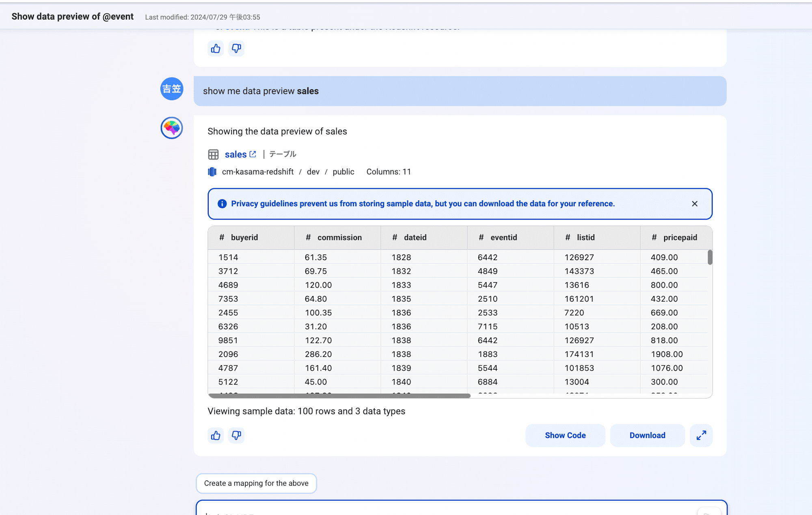Choose the 'Create a mapping for the above' suggestion
The height and width of the screenshot is (515, 812).
[256, 483]
